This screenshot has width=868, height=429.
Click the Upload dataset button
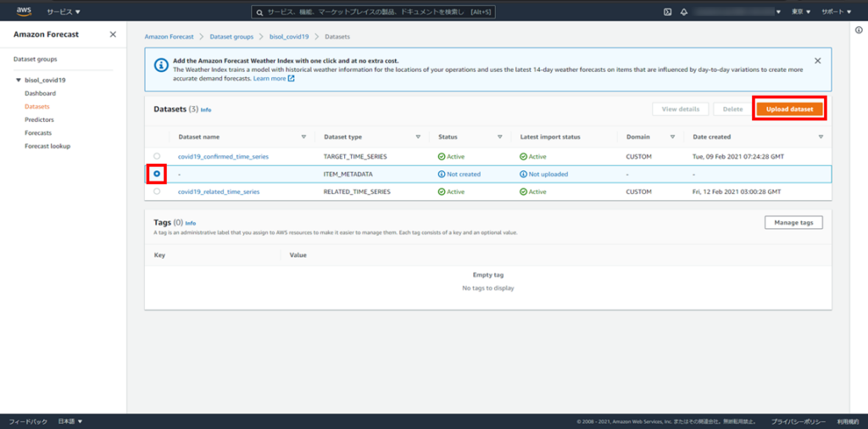coord(789,109)
